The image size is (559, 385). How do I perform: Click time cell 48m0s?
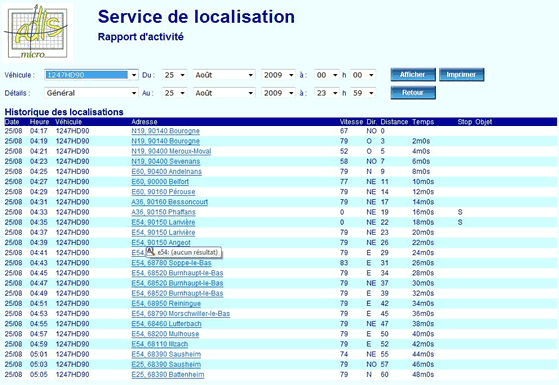(423, 375)
